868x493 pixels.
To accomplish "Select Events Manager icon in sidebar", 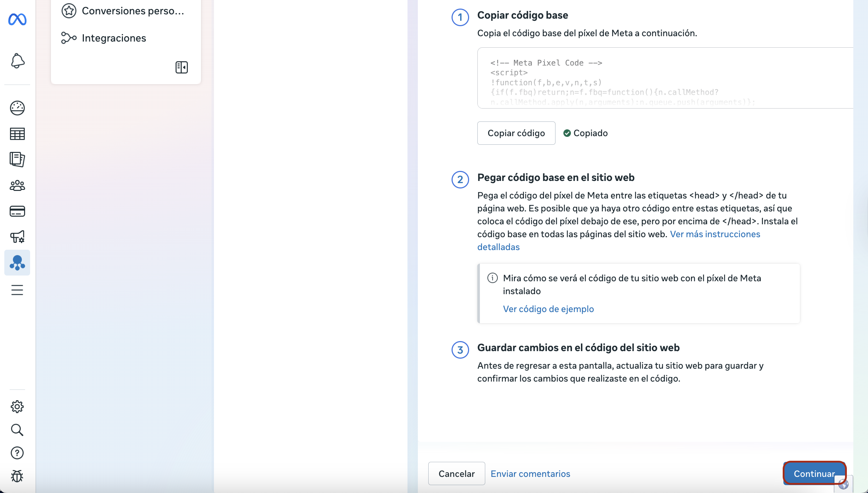I will [17, 263].
